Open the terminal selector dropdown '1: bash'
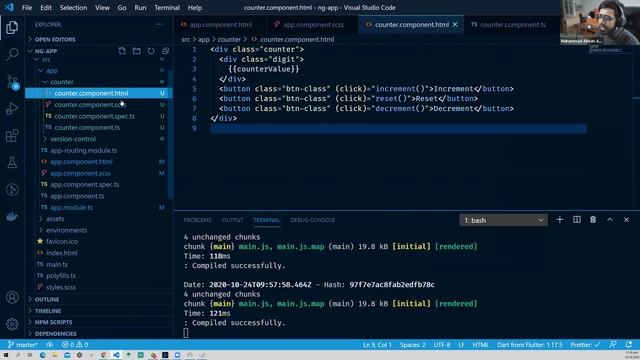640x360 pixels. tap(503, 220)
